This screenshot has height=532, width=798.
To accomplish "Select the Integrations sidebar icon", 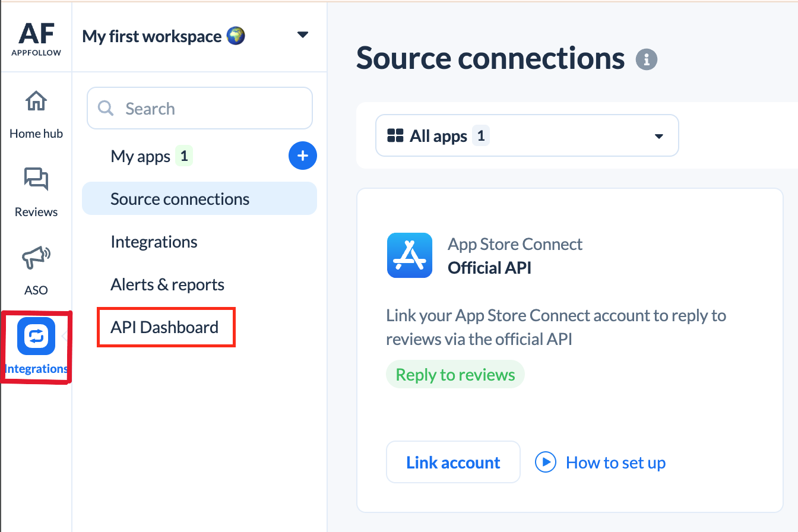I will click(36, 337).
